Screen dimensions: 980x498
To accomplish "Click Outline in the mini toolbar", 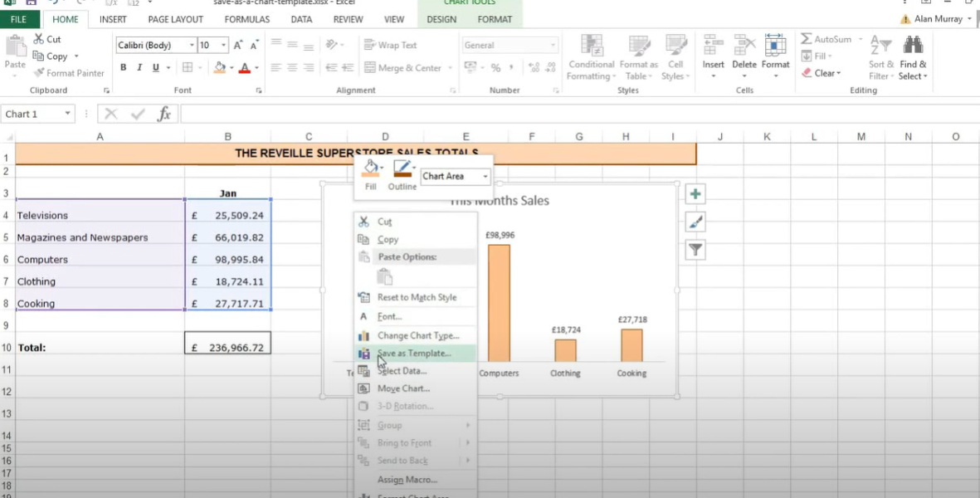I will [x=402, y=175].
